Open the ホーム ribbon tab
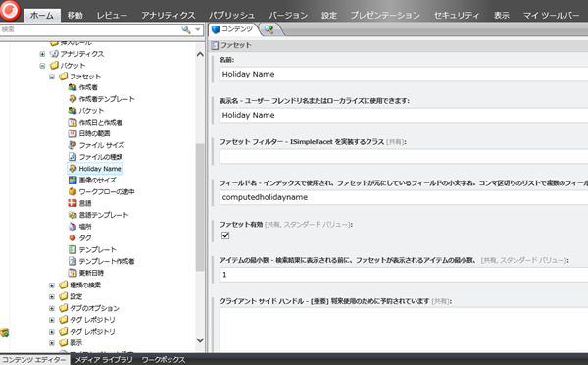The image size is (588, 365). (x=41, y=15)
